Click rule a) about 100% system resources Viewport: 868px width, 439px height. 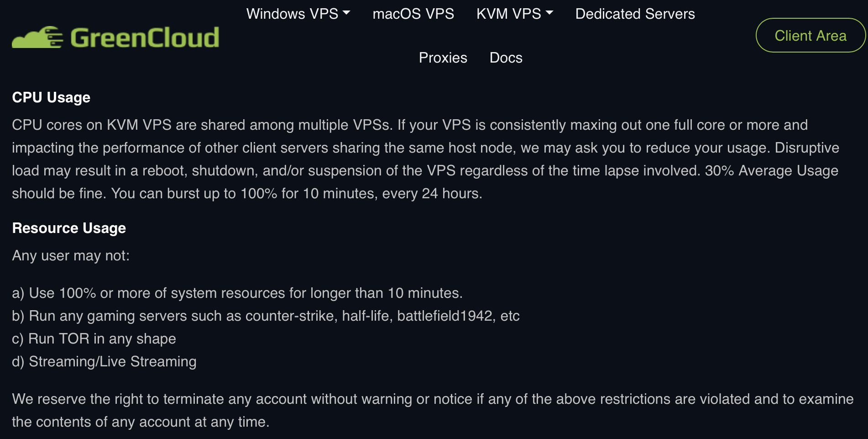(x=237, y=293)
